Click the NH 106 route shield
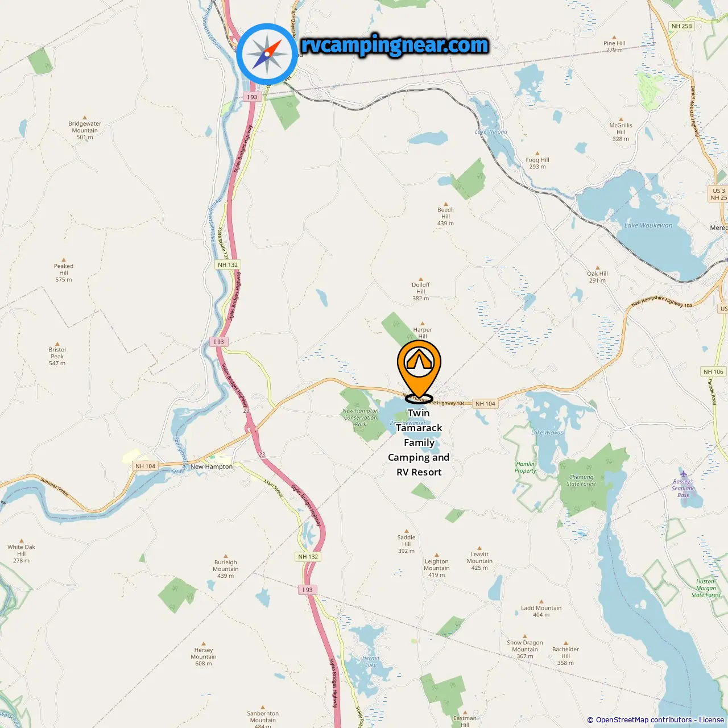The height and width of the screenshot is (728, 728). pos(713,371)
